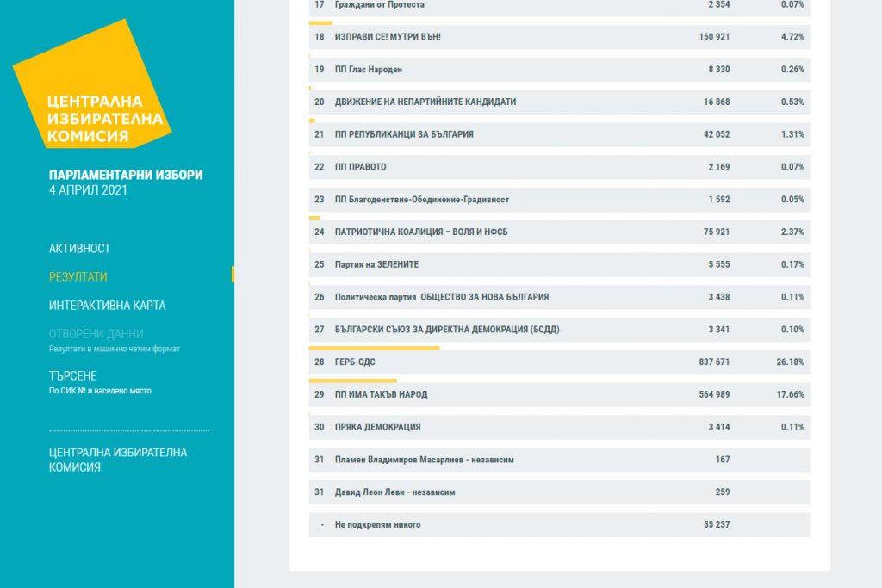Open ТЪРСЕНЕ search by section number
Screen dimensions: 882x588
click(x=73, y=376)
